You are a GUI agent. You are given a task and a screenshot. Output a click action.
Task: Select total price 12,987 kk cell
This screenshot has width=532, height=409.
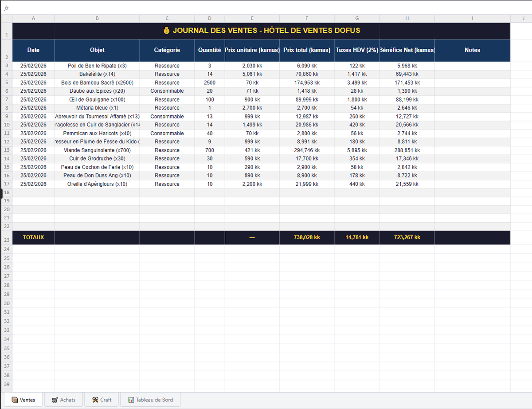tap(307, 117)
